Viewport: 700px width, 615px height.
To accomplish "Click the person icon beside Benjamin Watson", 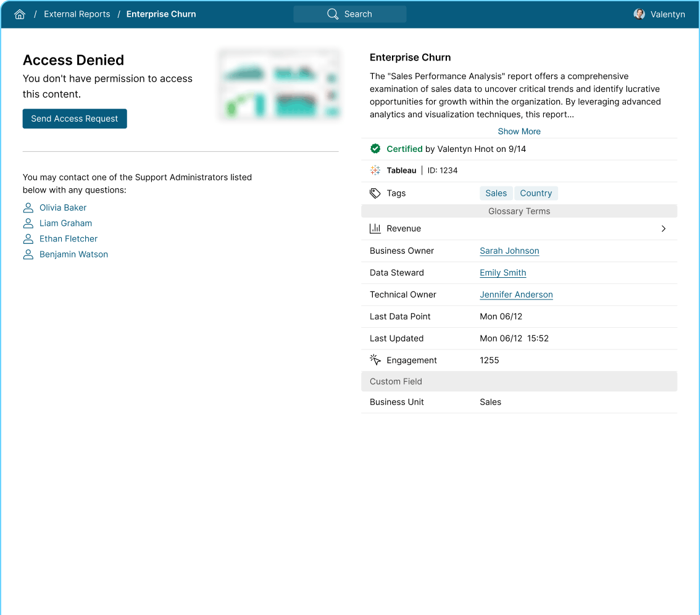I will [28, 254].
